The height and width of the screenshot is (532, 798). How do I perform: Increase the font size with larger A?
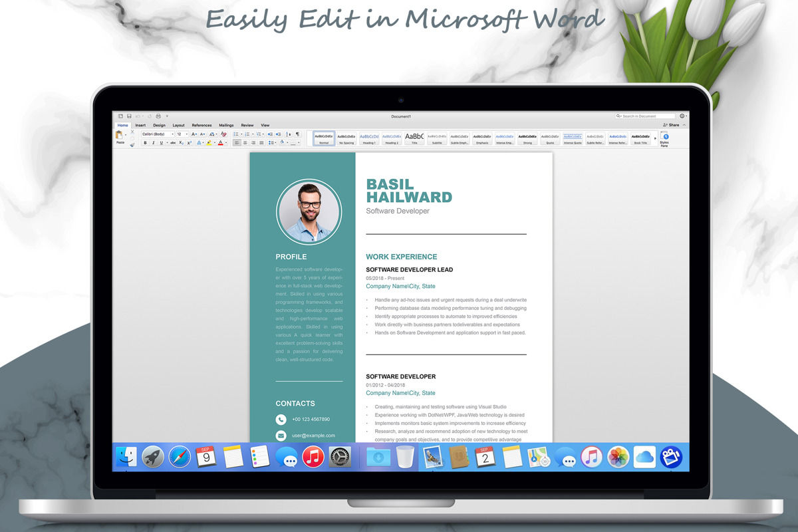(x=194, y=134)
